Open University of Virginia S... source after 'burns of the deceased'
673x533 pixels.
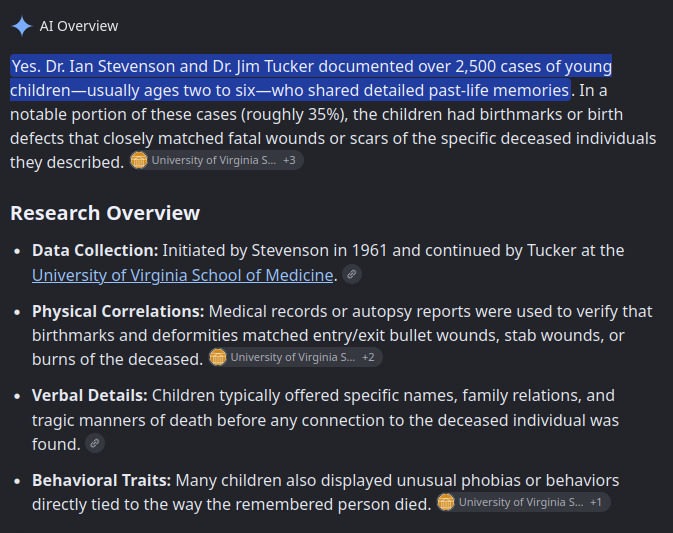[x=293, y=357]
